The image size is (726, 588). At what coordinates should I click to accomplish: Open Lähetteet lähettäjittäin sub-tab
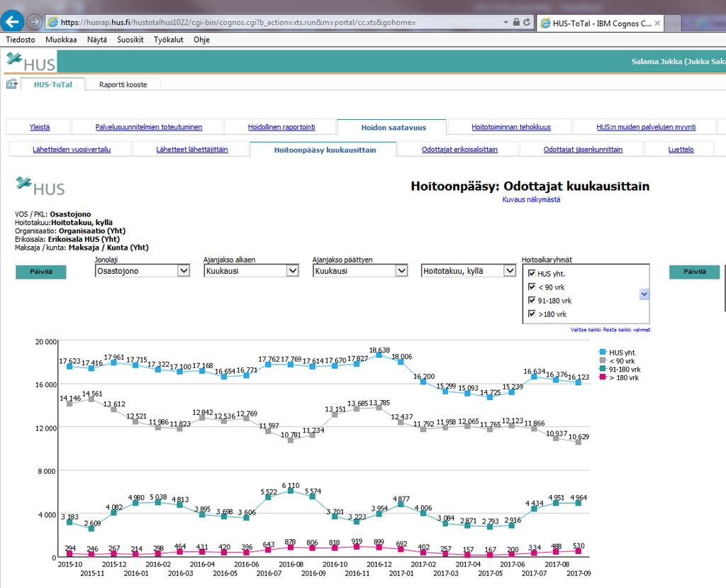191,149
